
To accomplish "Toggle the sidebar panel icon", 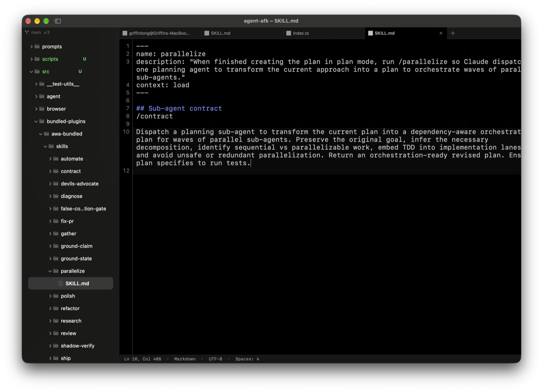I will 58,21.
